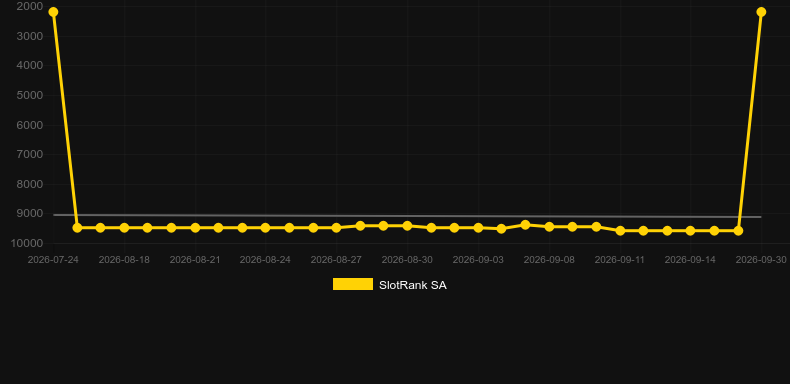Click the data point for 2026-09-03

tap(478, 228)
